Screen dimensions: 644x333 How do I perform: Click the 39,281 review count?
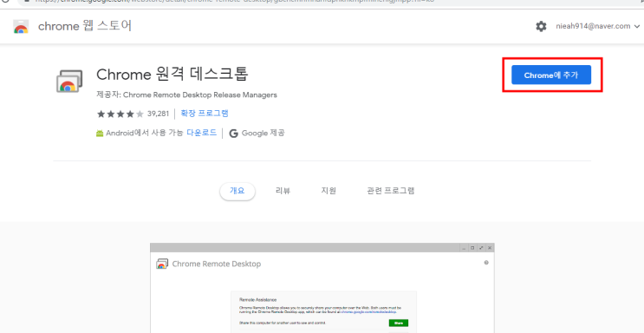(x=158, y=114)
